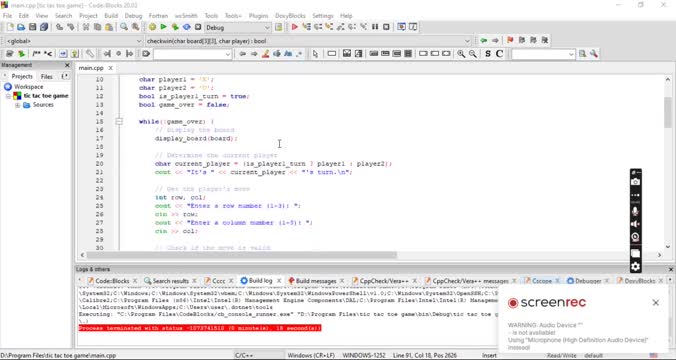Click the Cut scissors icon

tap(86, 27)
